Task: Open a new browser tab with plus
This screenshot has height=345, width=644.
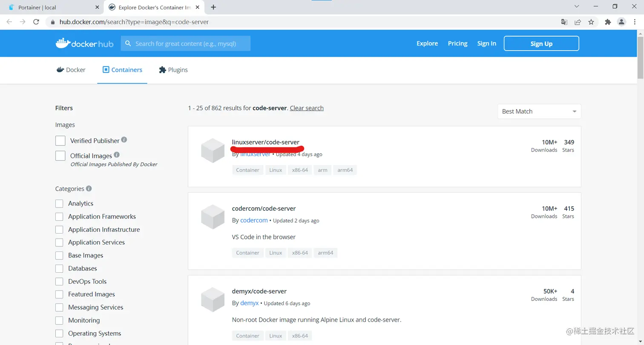Action: pyautogui.click(x=213, y=7)
